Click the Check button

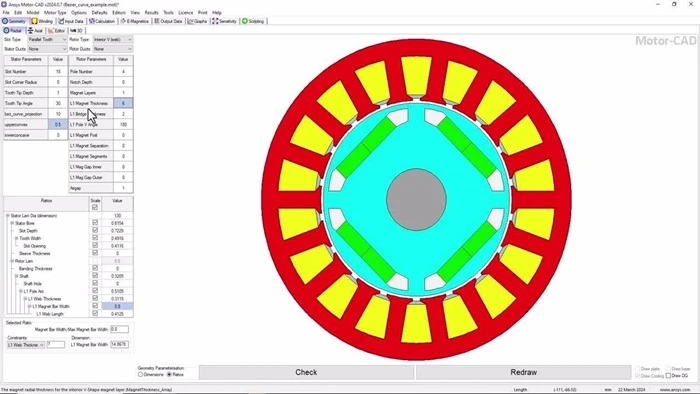[x=306, y=372]
